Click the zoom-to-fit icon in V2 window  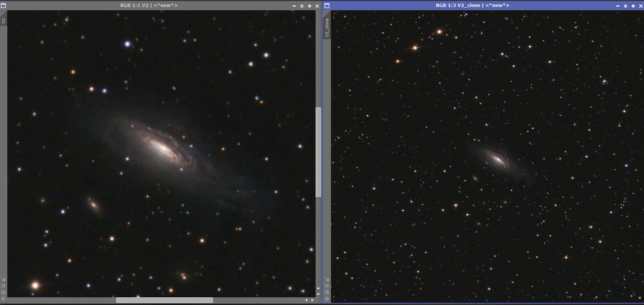(x=3, y=286)
